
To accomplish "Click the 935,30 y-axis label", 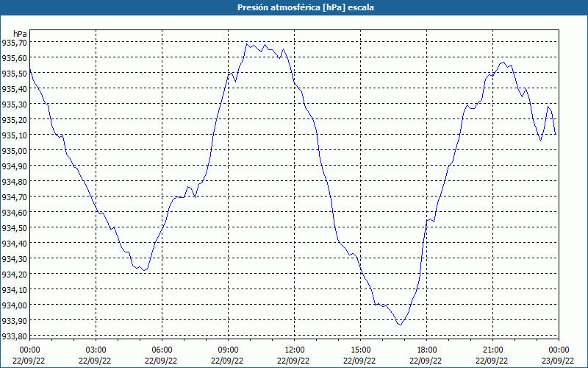I will [14, 105].
